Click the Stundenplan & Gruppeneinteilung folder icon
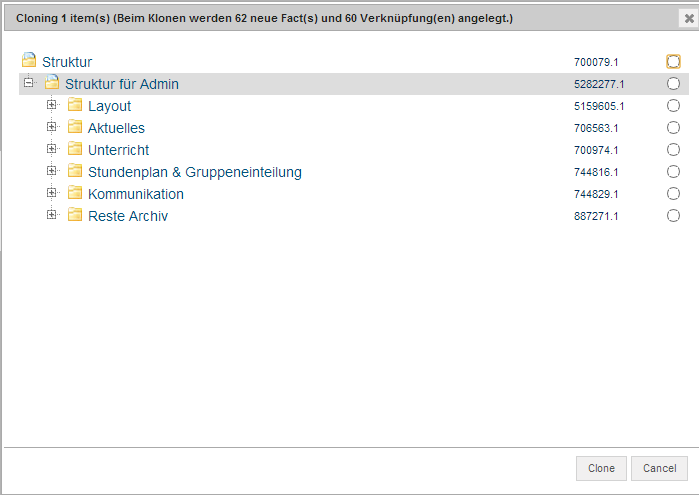Viewport: 699px width, 495px height. coord(75,172)
